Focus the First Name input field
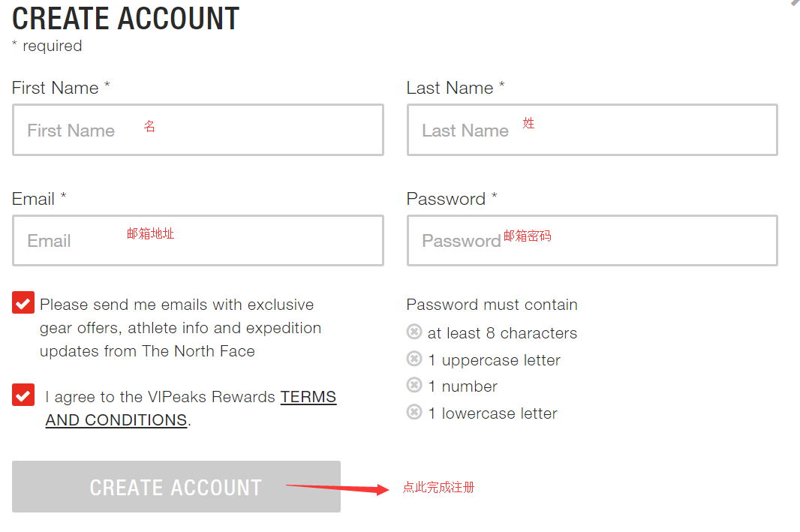The height and width of the screenshot is (532, 800). (x=198, y=130)
